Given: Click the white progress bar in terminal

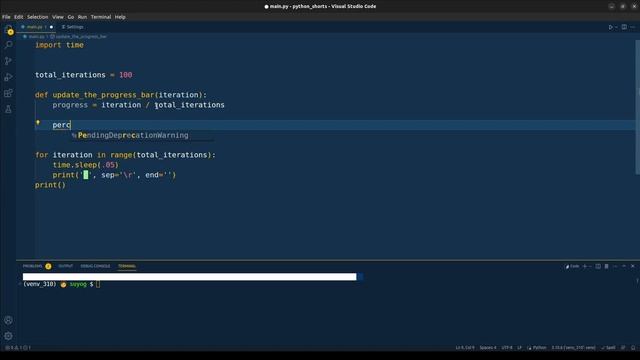Looking at the screenshot, I should click(189, 277).
